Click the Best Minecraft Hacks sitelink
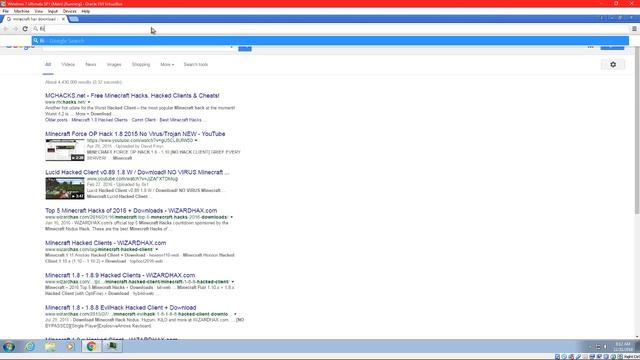 (180, 120)
